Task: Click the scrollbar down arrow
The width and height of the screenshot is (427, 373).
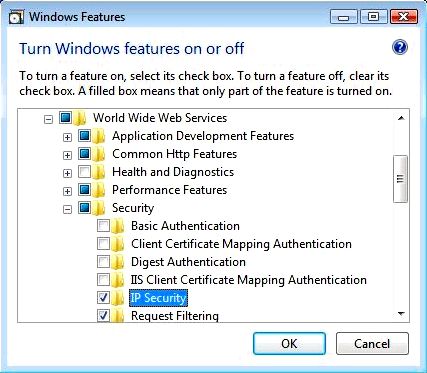Action: tap(401, 314)
